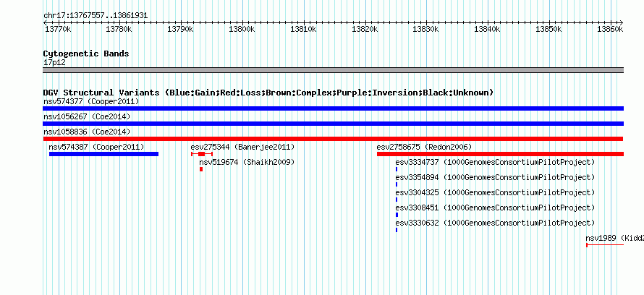644x295 pixels.
Task: Click the chr17:13767557..13861931 coordinates label
Action: [x=96, y=16]
